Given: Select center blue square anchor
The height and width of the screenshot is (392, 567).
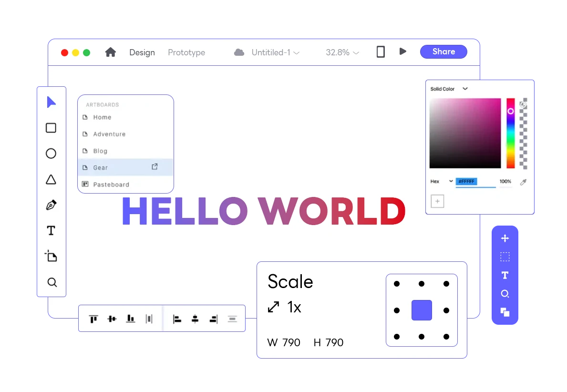Looking at the screenshot, I should coord(422,310).
